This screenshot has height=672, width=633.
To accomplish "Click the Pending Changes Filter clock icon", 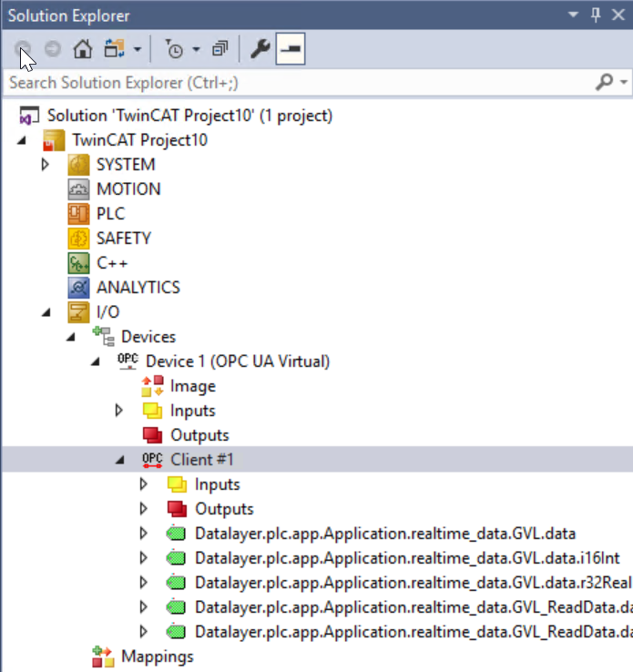I will (174, 49).
